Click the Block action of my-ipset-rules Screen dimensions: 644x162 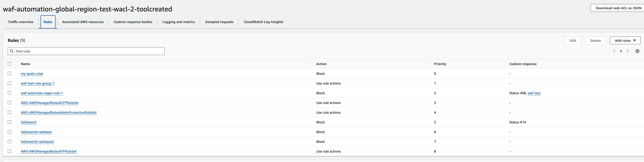point(320,73)
